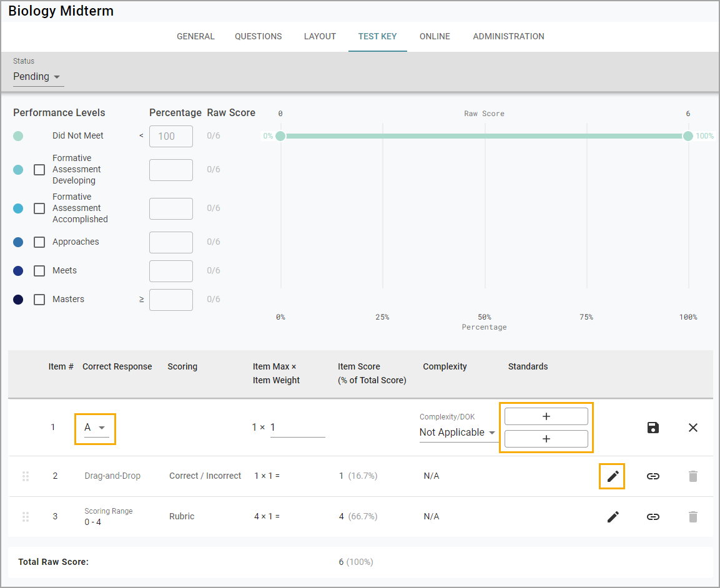Viewport: 720px width, 588px height.
Task: Focus the Approaches percentage field
Action: [171, 242]
